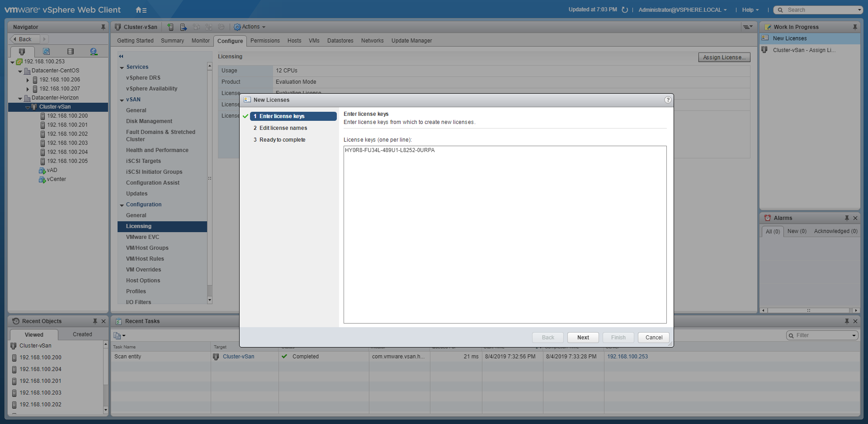Switch to VMs and Templates navigator view
The height and width of the screenshot is (424, 868).
(46, 52)
